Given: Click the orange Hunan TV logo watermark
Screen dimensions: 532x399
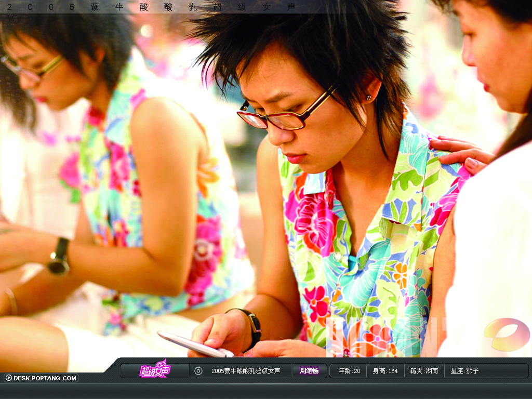Looking at the screenshot, I should coord(507,334).
